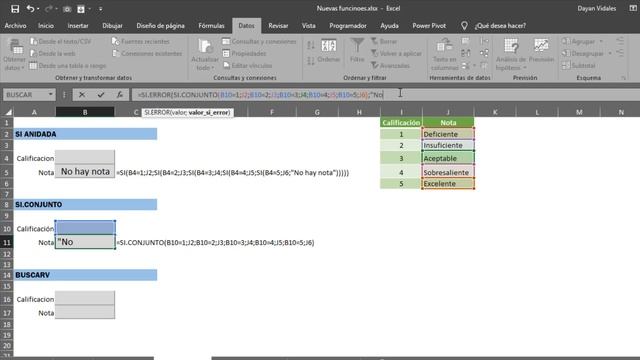Click the Save icon in quick access toolbar
The height and width of the screenshot is (360, 640).
coord(15,9)
